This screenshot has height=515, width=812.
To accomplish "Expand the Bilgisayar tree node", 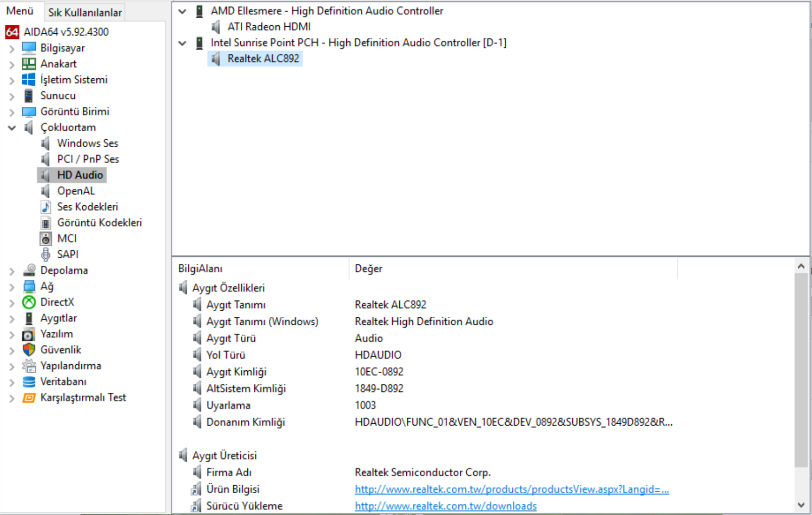I will click(x=12, y=48).
